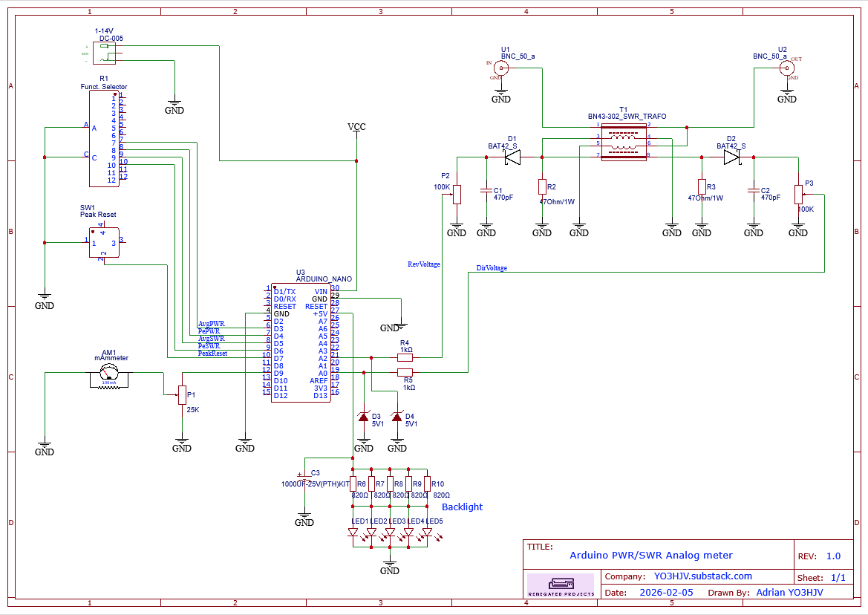
Task: Select capacitor C2 symbol
Action: [754, 190]
